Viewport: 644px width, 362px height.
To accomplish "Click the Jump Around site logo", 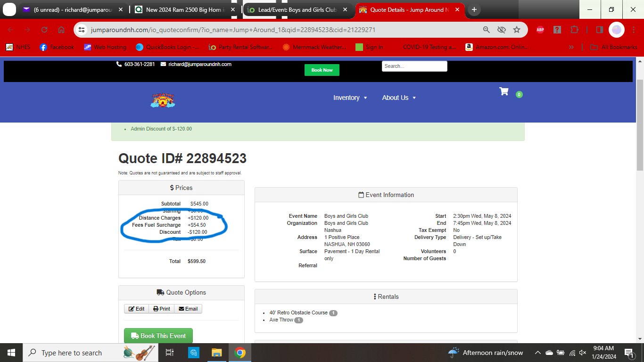I will (163, 100).
